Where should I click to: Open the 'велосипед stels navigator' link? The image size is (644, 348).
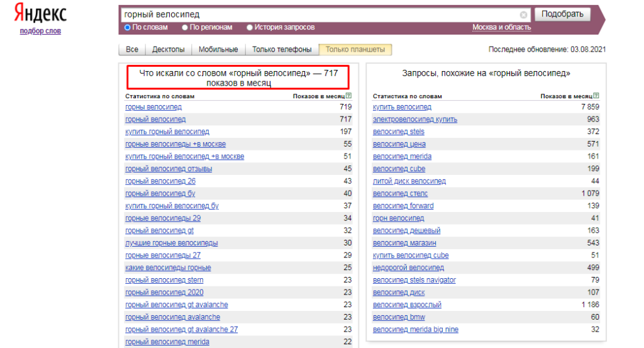point(414,280)
